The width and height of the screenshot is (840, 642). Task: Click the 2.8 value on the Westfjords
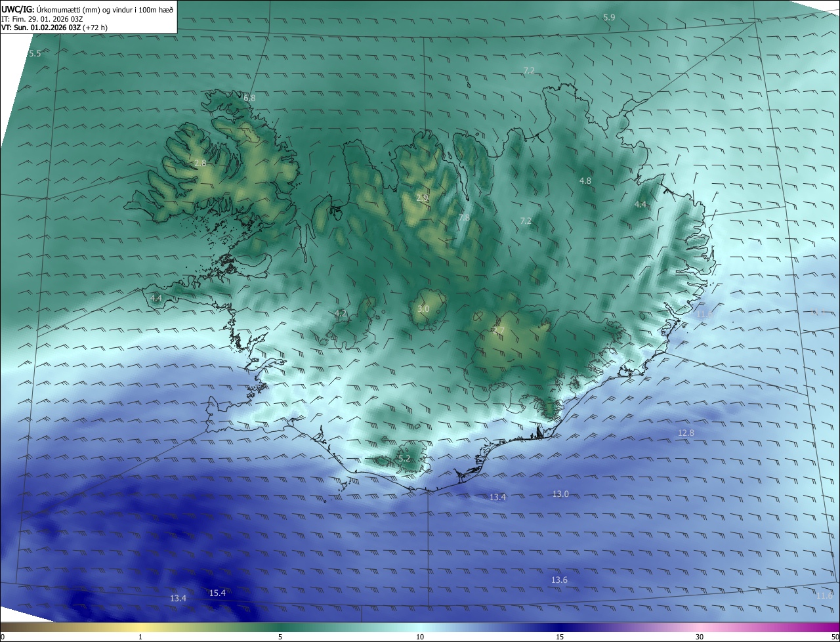click(200, 163)
